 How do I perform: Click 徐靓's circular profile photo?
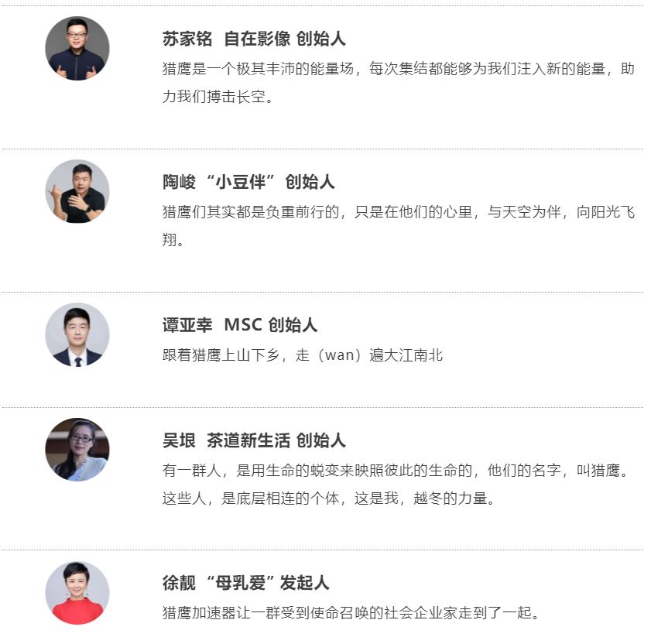77,593
